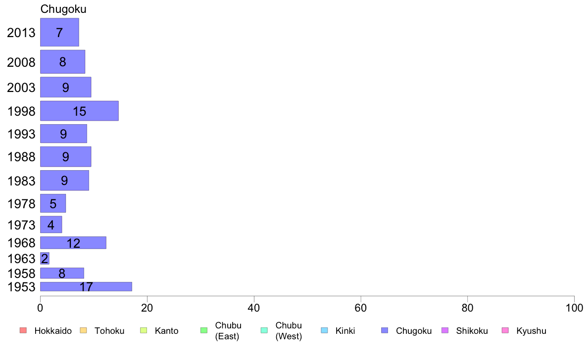Select the 1953 bar showing 17
588x364 pixels.
pos(86,286)
